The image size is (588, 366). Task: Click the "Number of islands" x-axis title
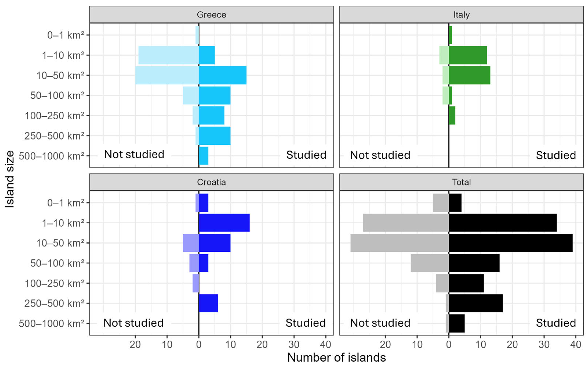pyautogui.click(x=336, y=358)
